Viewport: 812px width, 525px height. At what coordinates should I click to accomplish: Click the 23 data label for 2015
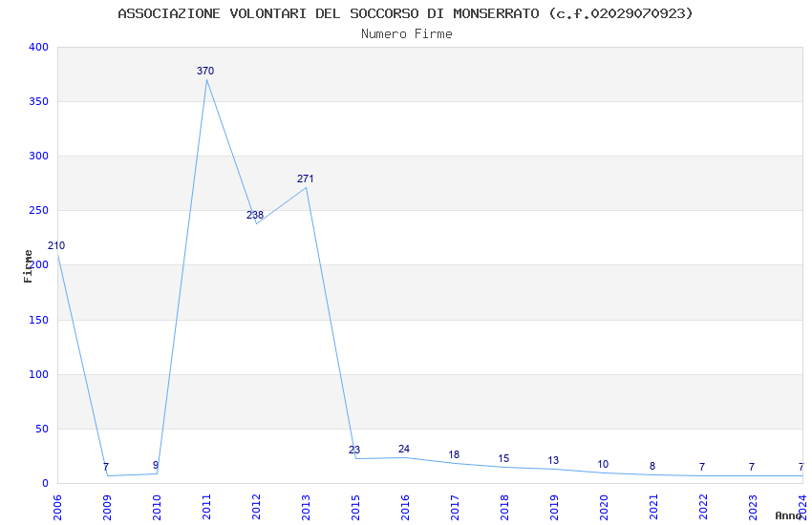point(354,450)
